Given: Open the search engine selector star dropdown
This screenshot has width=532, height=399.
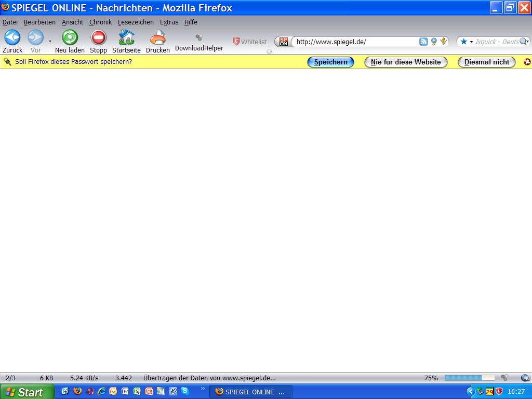Looking at the screenshot, I should pyautogui.click(x=466, y=42).
